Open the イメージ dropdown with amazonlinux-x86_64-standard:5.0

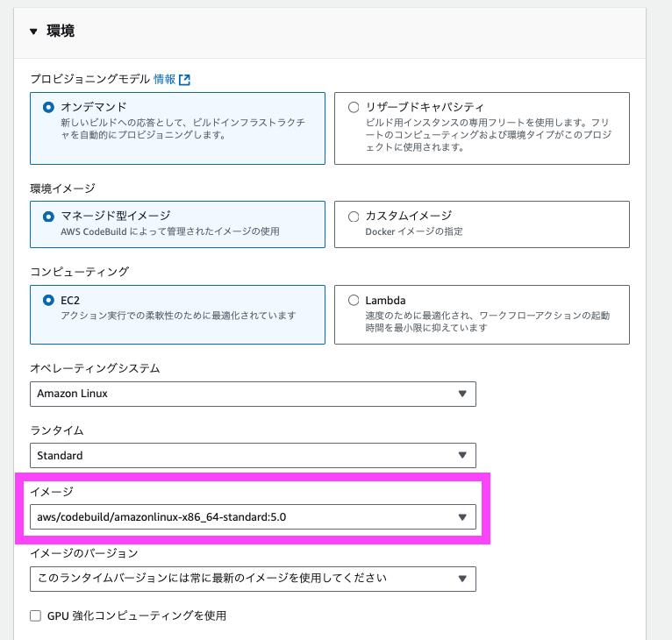[253, 517]
